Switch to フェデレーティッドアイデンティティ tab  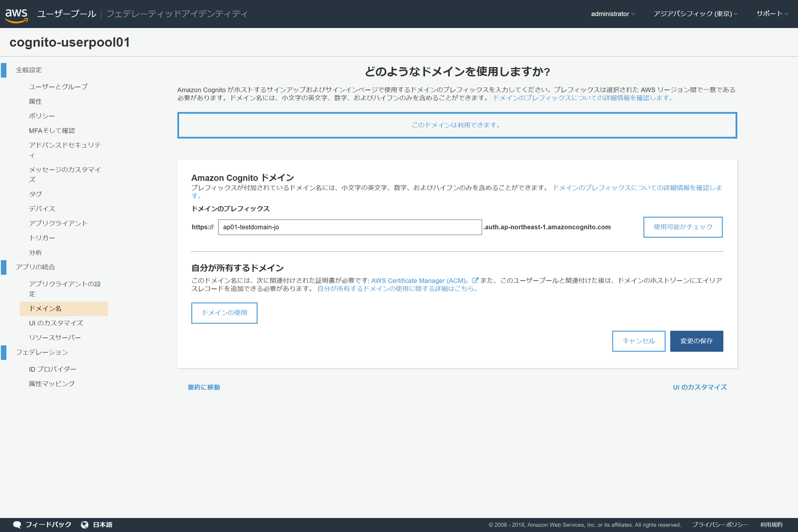point(177,14)
